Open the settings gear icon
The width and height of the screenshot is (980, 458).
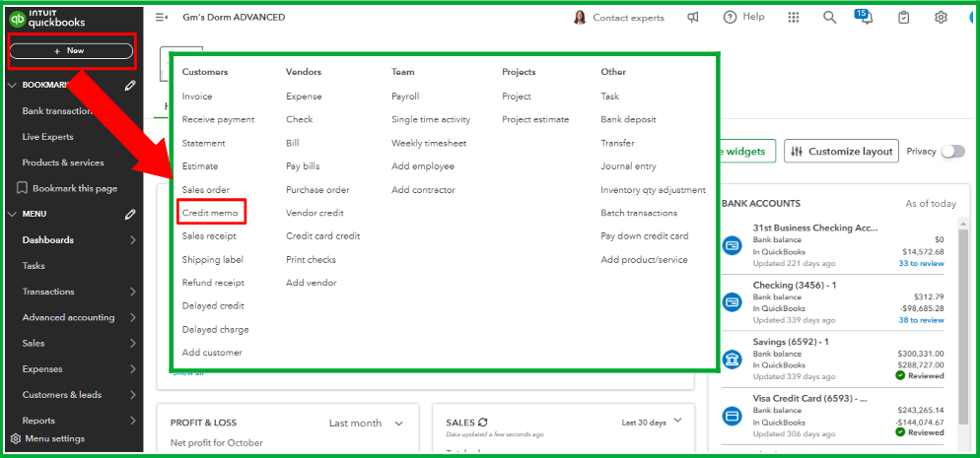pyautogui.click(x=941, y=18)
